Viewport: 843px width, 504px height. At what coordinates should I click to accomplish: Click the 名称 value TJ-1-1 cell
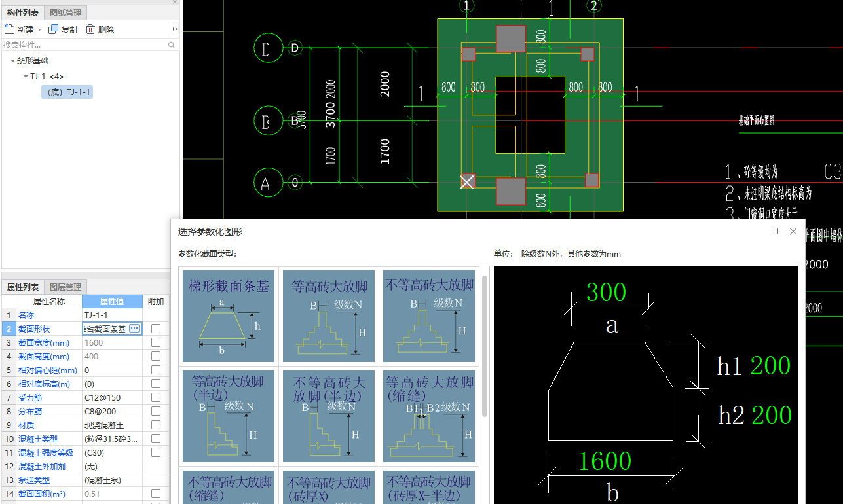click(x=112, y=315)
